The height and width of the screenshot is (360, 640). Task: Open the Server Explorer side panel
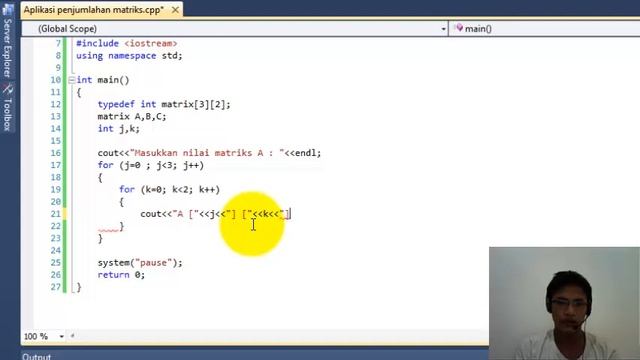7,47
